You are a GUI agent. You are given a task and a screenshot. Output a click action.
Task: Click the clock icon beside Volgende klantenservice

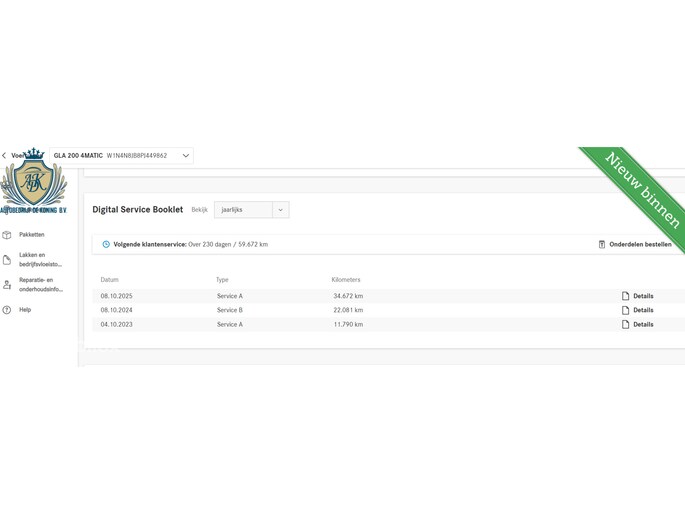click(x=106, y=244)
